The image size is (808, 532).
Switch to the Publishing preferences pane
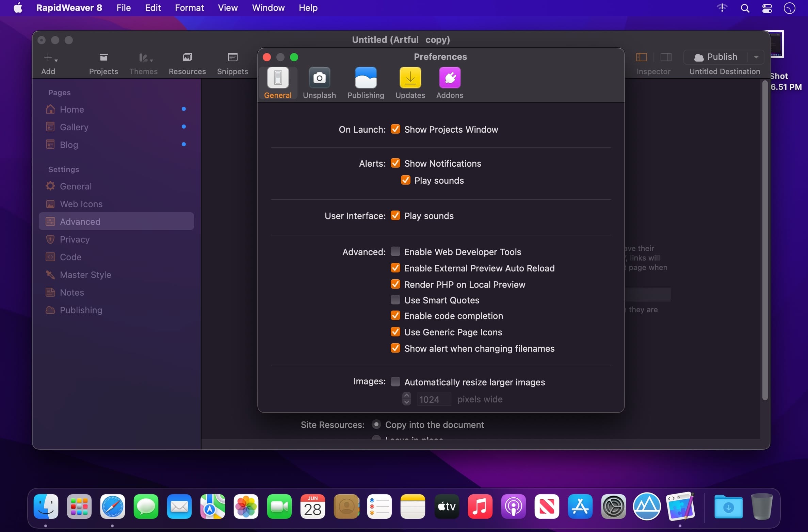tap(366, 83)
